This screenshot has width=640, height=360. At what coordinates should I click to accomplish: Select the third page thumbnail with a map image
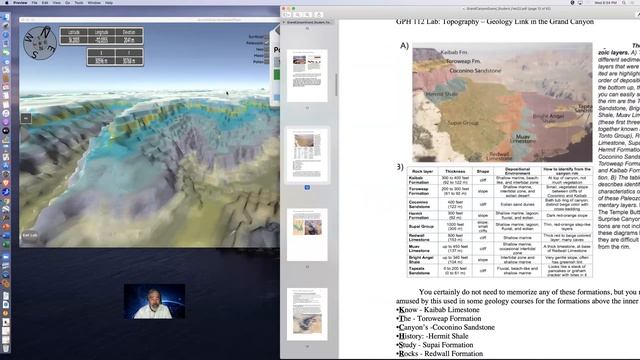coord(307,235)
